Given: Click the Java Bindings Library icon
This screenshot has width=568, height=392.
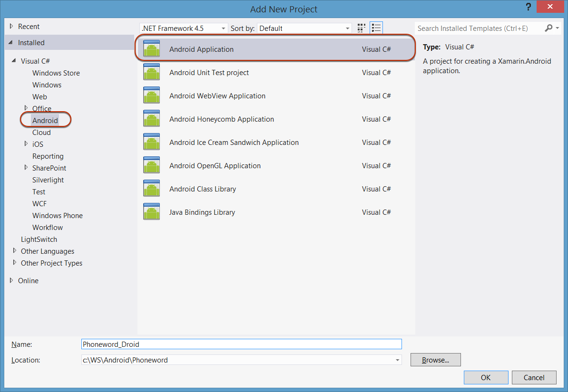Looking at the screenshot, I should [x=151, y=212].
